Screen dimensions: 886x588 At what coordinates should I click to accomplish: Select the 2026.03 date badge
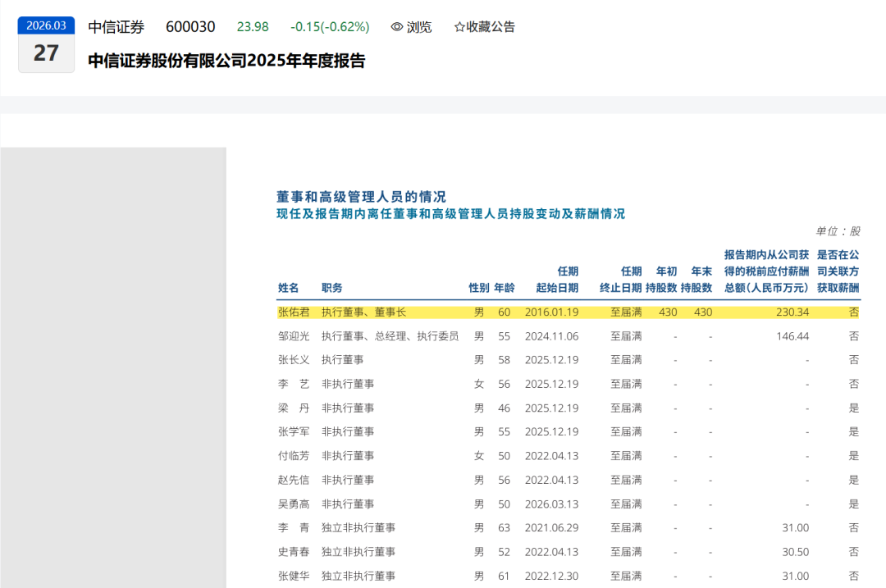(x=46, y=25)
